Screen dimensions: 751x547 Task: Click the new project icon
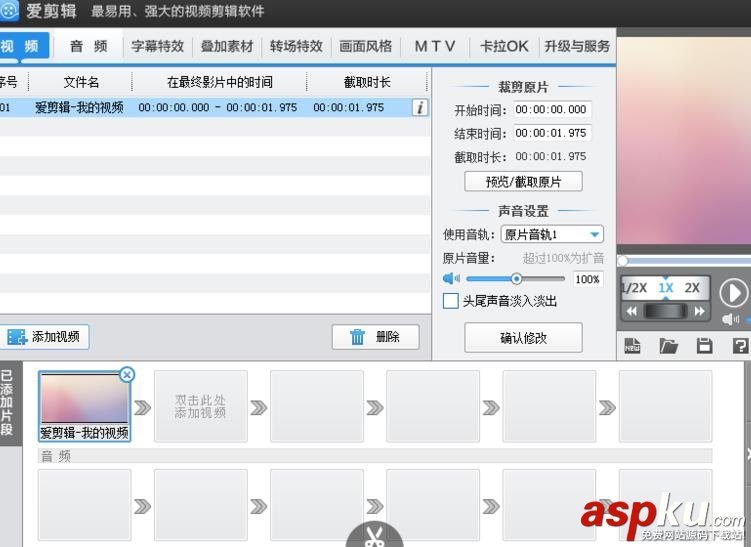(632, 346)
